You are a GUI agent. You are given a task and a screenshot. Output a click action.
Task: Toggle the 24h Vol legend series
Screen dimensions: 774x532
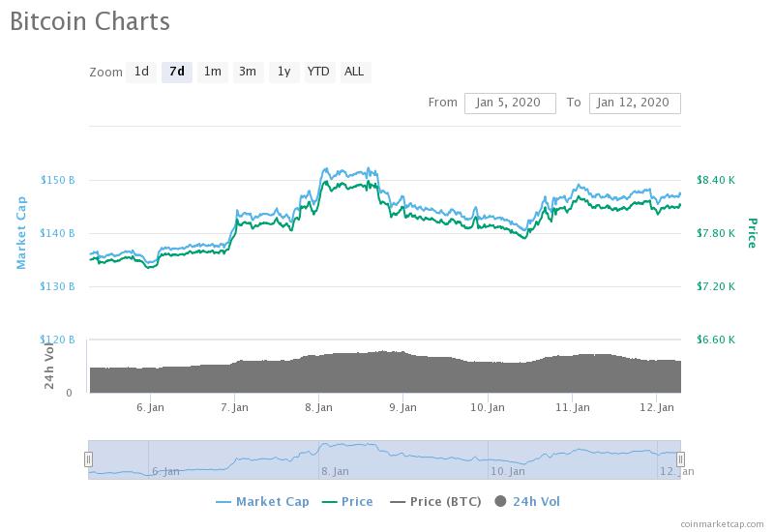point(527,502)
